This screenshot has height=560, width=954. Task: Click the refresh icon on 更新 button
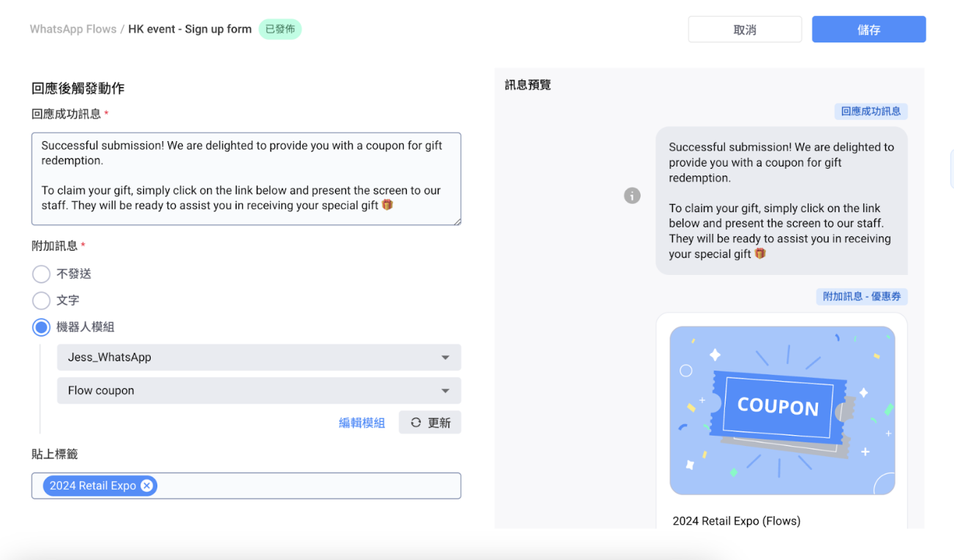tap(416, 423)
